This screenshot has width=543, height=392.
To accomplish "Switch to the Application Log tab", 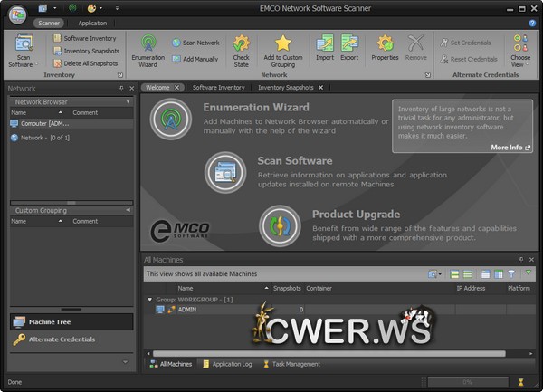I will pos(227,364).
